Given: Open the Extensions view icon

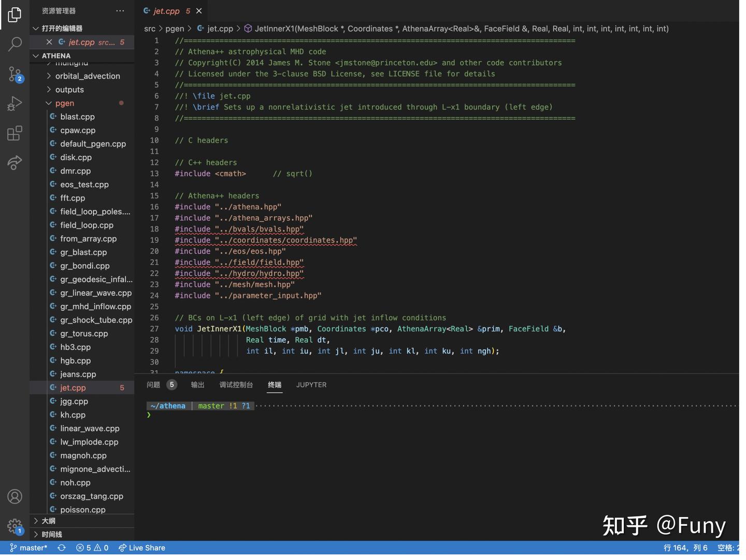Looking at the screenshot, I should coord(15,133).
